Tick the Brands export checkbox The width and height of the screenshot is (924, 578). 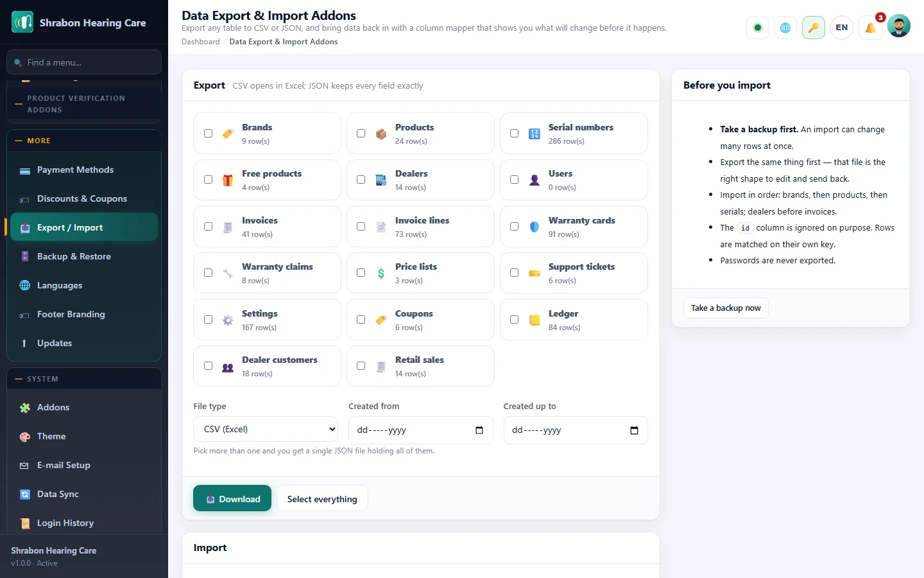(208, 134)
